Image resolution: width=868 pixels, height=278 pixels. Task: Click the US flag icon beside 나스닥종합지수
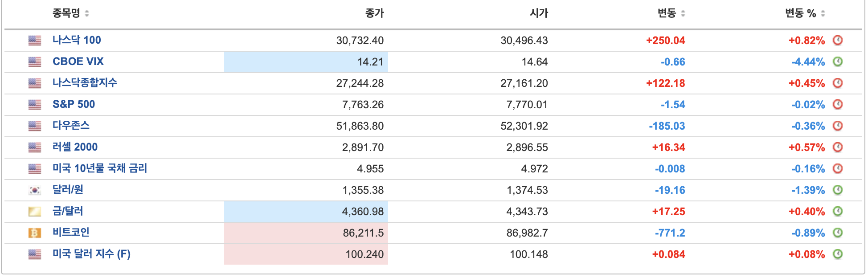point(35,83)
